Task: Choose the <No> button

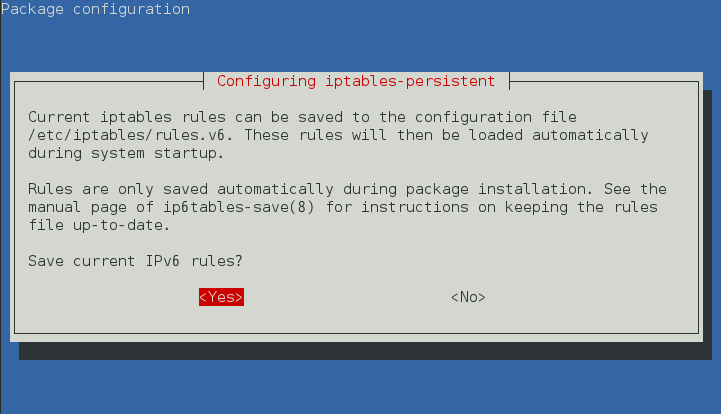Action: pyautogui.click(x=468, y=297)
